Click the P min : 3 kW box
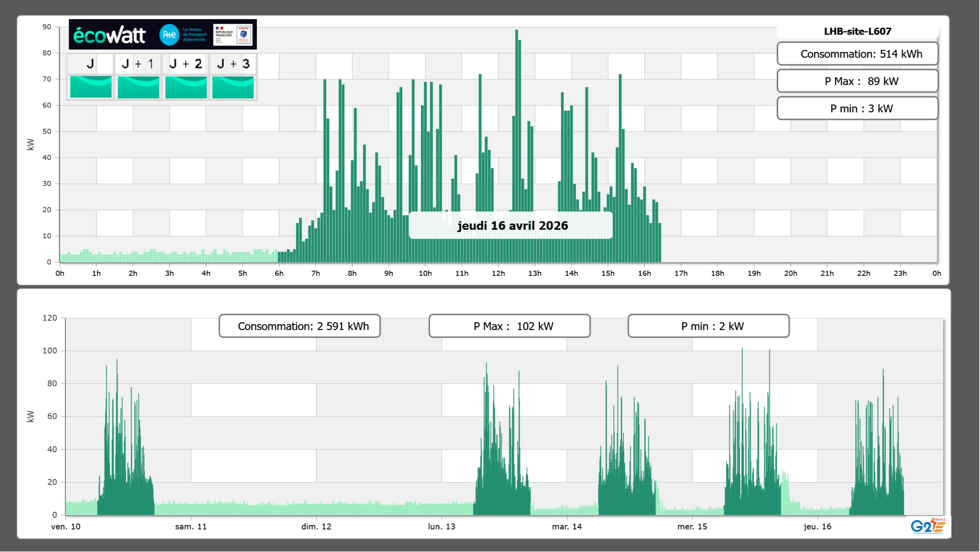This screenshot has height=552, width=980. pos(857,108)
